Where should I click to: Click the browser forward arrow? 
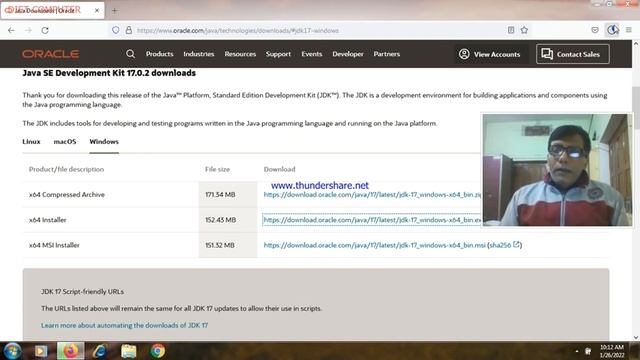point(28,30)
